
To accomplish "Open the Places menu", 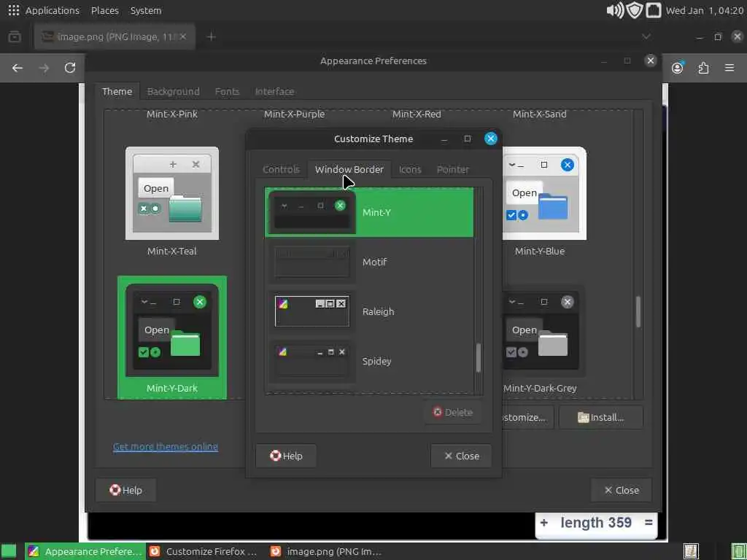I will 105,10.
